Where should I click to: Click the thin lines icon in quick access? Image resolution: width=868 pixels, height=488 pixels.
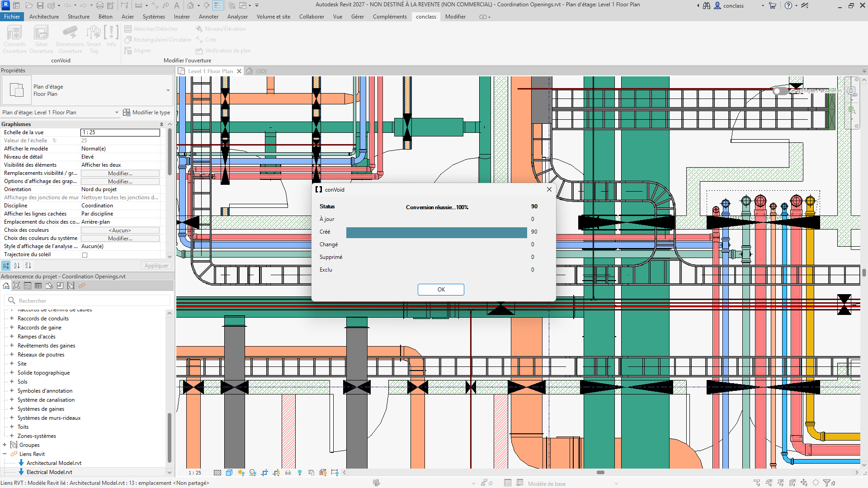click(218, 5)
